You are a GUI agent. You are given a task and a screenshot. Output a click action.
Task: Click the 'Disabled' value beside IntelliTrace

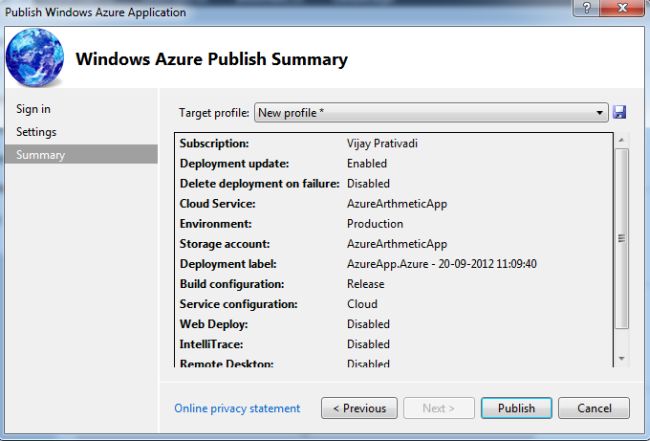tap(368, 344)
